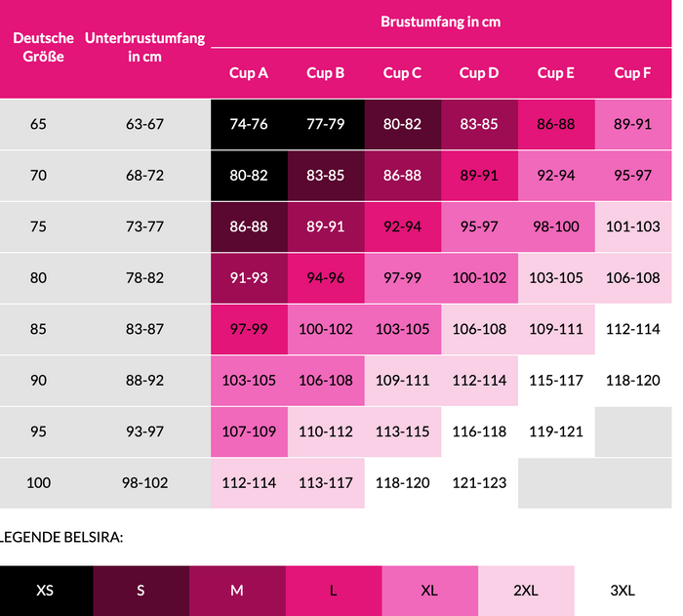
Task: Choose the L magenta legend swatch
Action: 334,591
